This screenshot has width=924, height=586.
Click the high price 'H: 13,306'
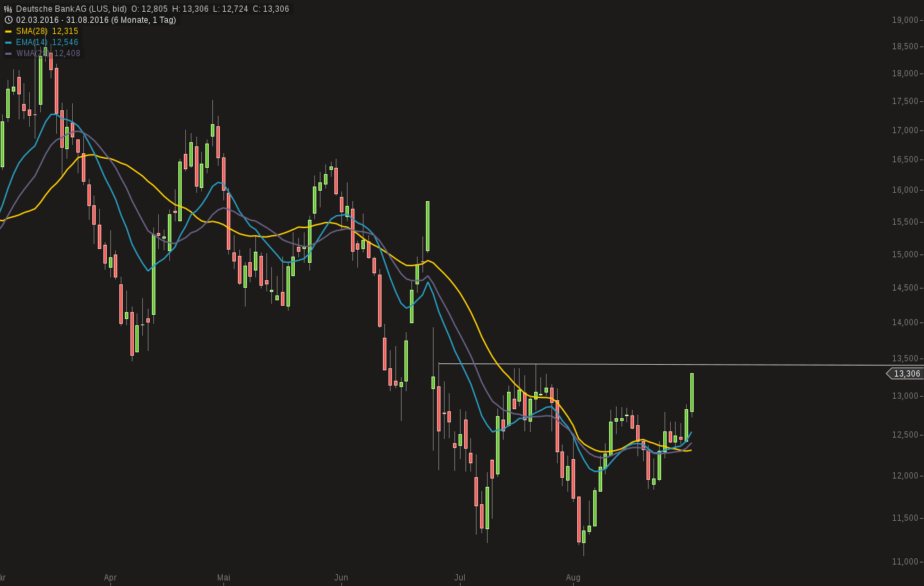(190, 9)
